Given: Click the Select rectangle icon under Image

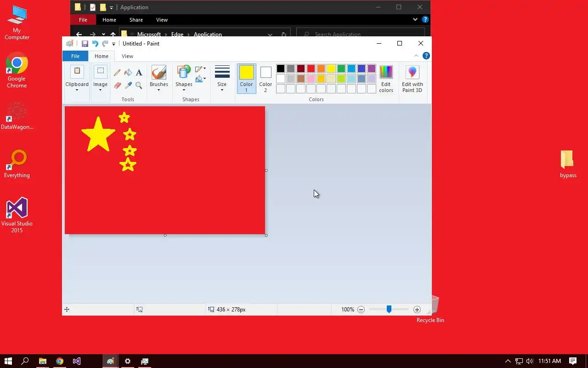Looking at the screenshot, I should coord(100,72).
